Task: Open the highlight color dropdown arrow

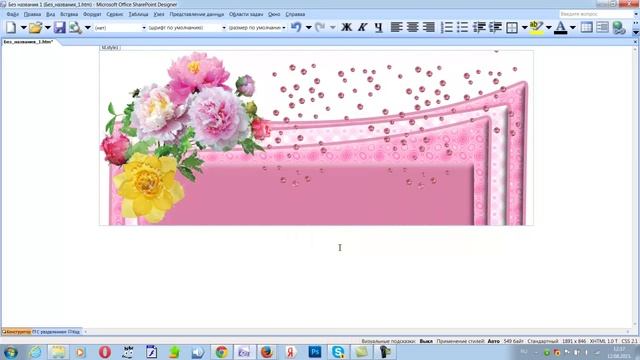Action: click(549, 28)
